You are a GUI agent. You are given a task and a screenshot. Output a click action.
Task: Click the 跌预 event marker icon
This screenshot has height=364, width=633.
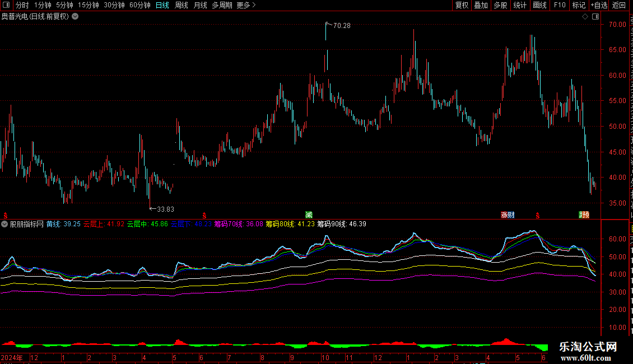(x=584, y=214)
